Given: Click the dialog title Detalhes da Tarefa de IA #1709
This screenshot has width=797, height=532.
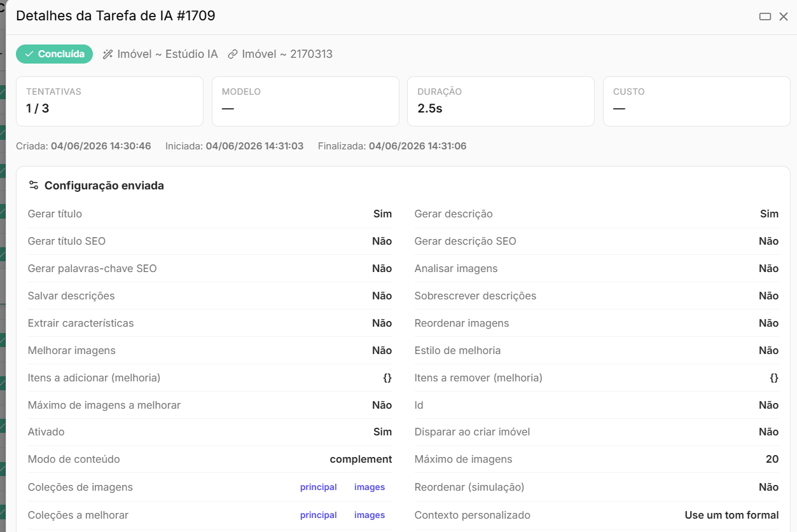Looking at the screenshot, I should point(116,16).
